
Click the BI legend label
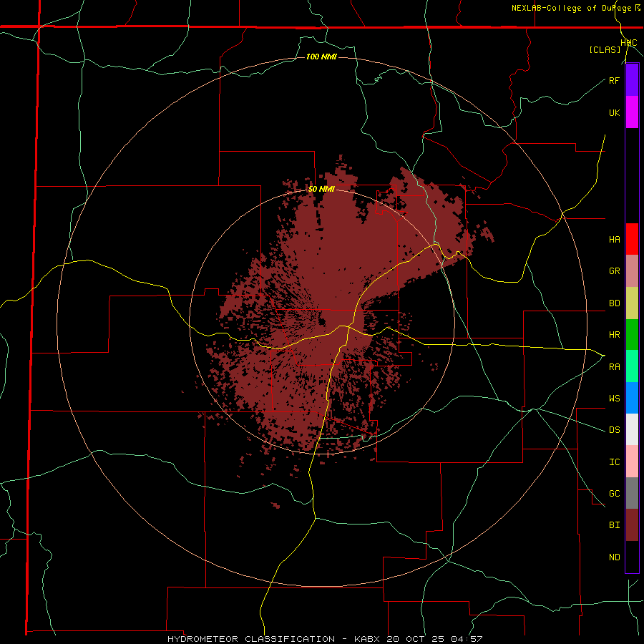click(x=614, y=525)
